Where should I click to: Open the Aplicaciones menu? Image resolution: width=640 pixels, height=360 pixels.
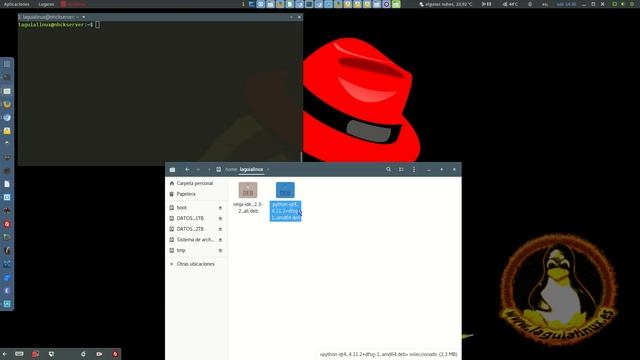(17, 4)
